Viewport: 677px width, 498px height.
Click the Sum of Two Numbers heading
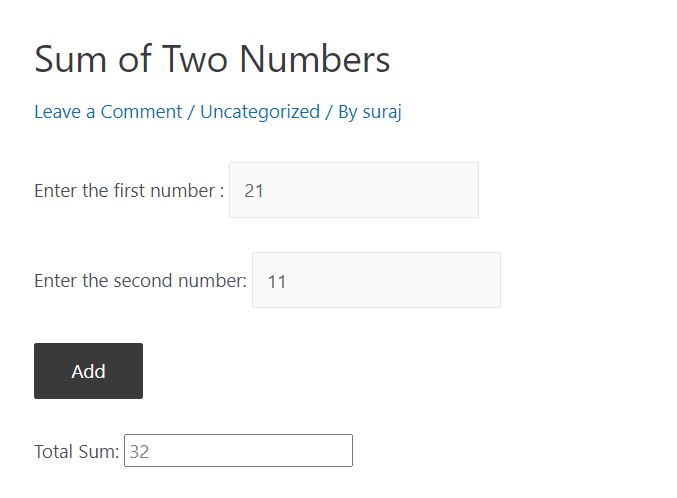coord(212,60)
